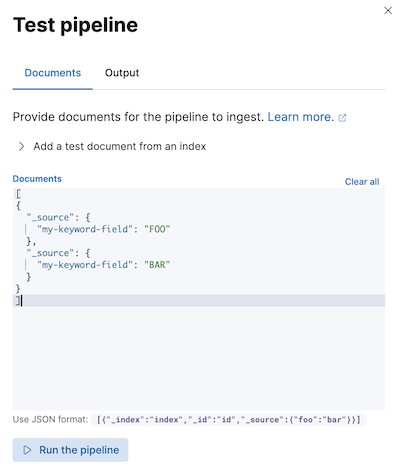
Task: Click the play icon in Run the pipeline
Action: tap(27, 450)
